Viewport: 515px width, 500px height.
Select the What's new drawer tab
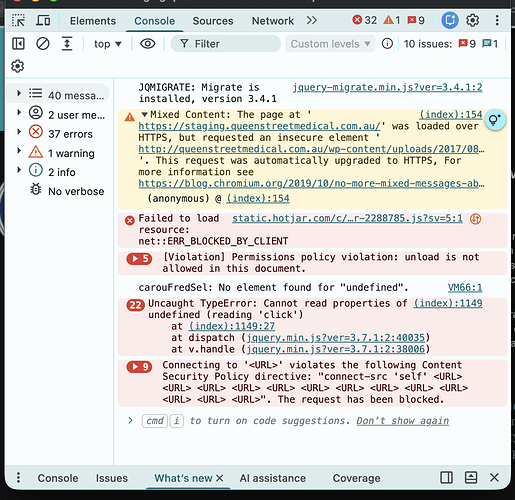tap(183, 478)
